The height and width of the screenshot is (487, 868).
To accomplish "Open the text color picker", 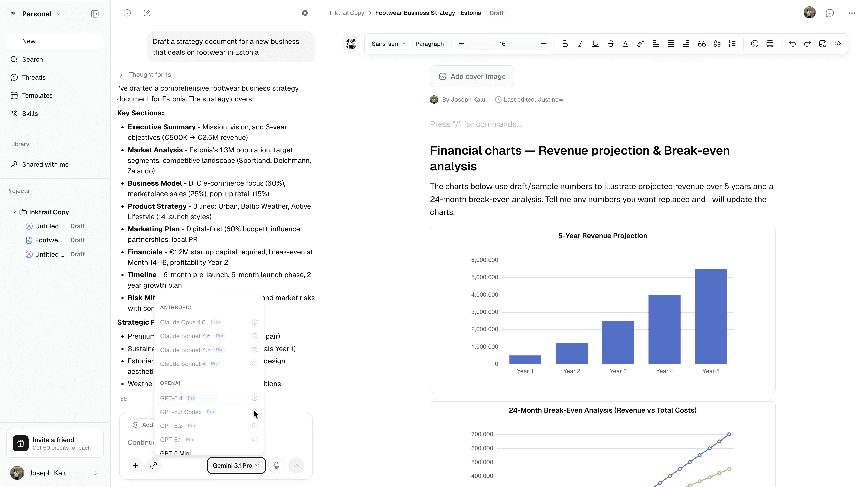I will click(625, 44).
